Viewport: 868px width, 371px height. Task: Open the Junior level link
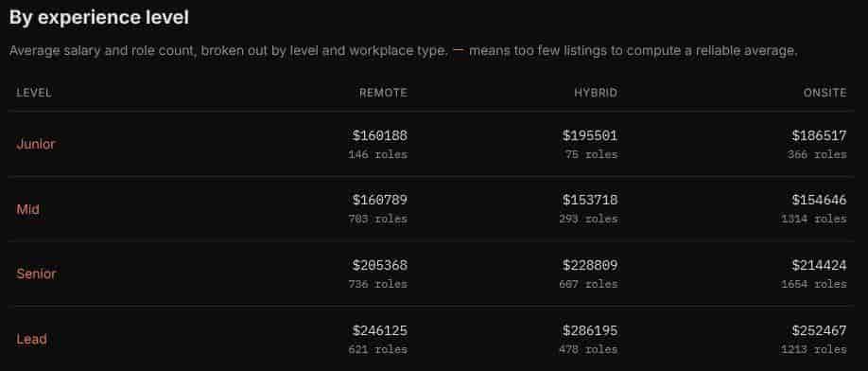point(35,144)
